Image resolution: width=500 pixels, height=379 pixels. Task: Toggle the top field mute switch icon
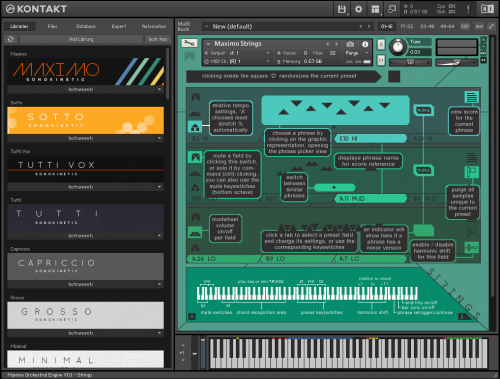[196, 97]
